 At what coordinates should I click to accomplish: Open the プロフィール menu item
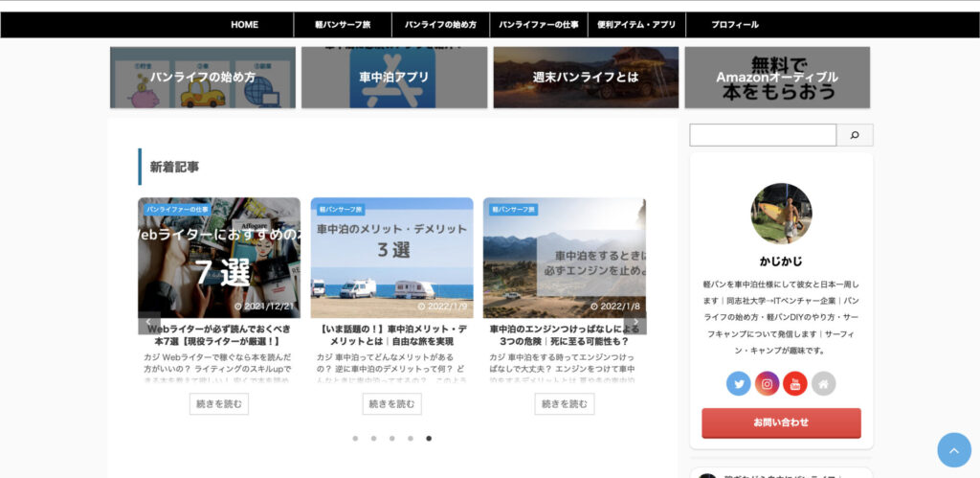point(735,25)
